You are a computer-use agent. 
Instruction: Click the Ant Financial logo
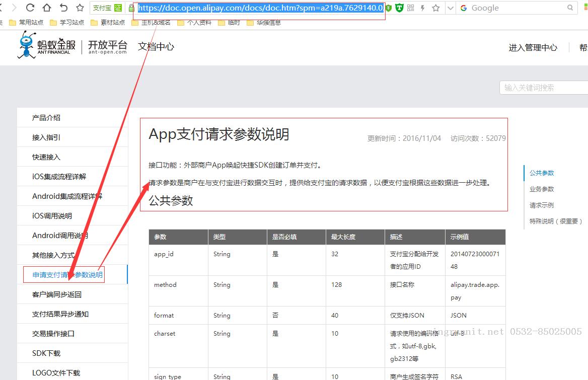pyautogui.click(x=46, y=45)
